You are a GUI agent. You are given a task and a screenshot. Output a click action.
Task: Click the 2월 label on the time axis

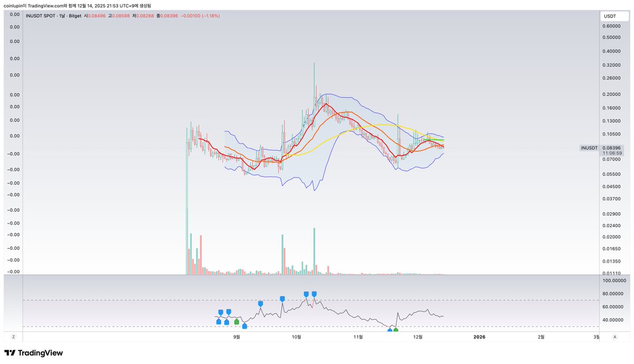point(541,337)
